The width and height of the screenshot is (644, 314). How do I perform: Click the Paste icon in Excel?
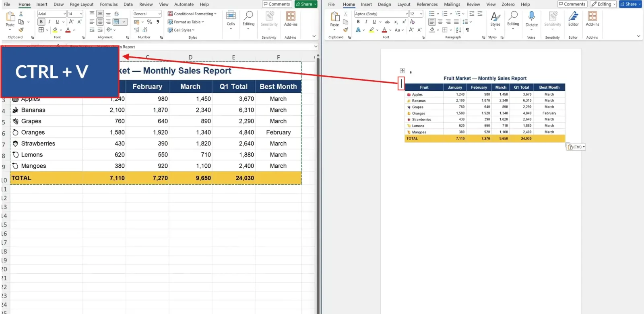[x=10, y=17]
